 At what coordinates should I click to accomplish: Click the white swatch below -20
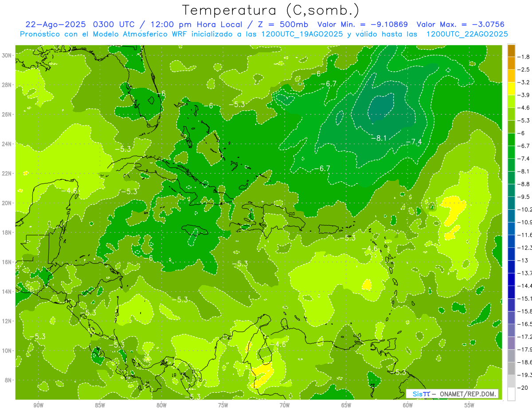511,394
